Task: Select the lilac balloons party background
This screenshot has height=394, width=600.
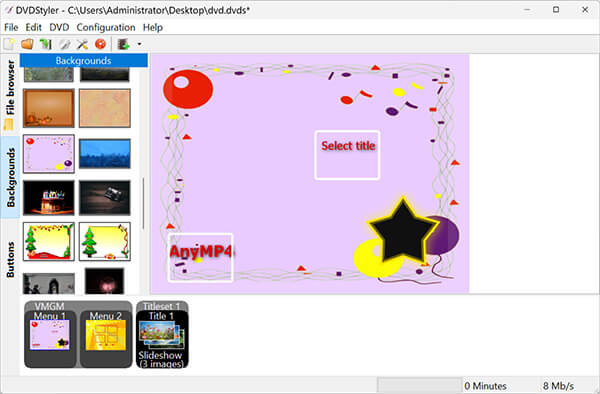Action: [49, 153]
